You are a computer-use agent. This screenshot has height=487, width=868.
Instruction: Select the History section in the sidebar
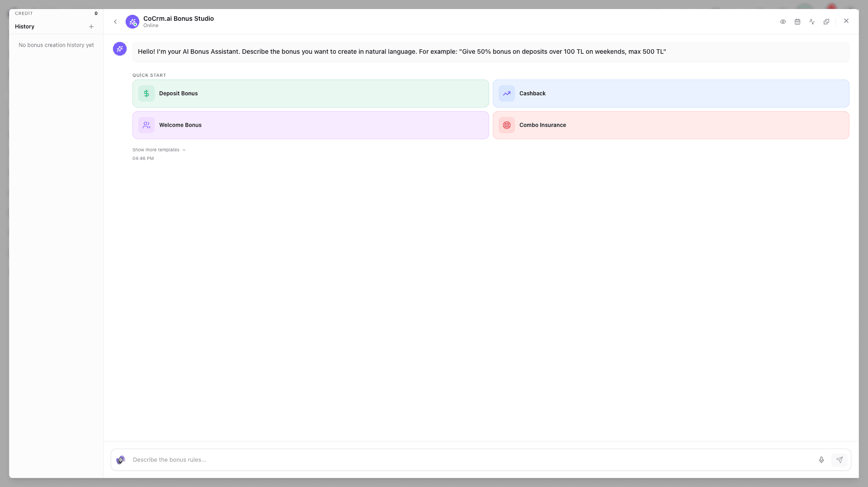[25, 27]
